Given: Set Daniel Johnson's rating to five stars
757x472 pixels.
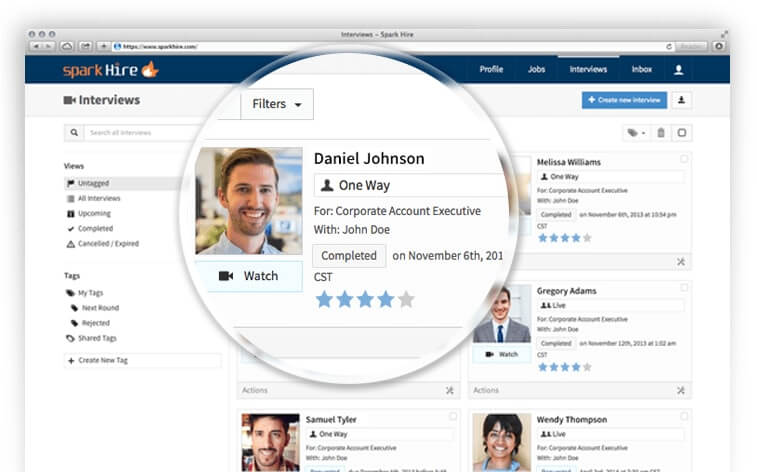Looking at the screenshot, I should [407, 300].
